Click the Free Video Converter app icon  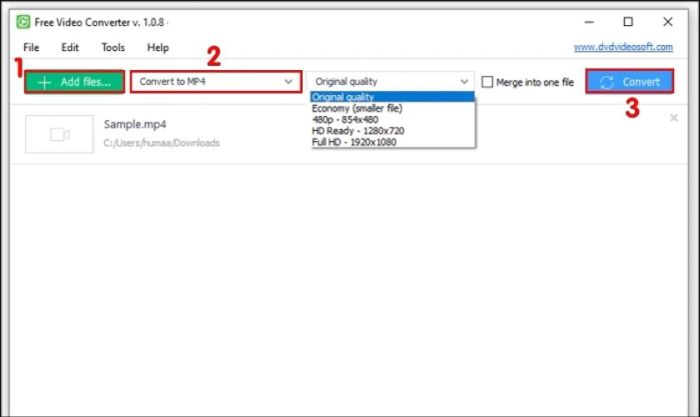tap(23, 22)
